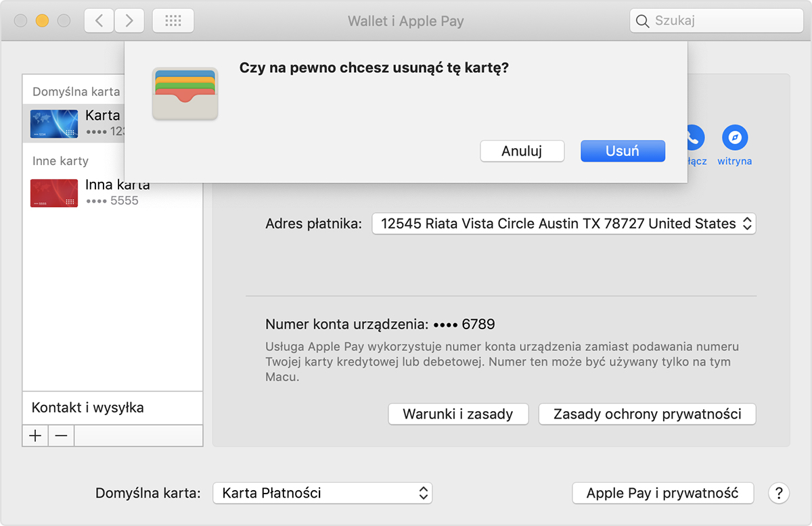Select the red Inna karta thumbnail
Screen dimensions: 812x526
(54, 193)
